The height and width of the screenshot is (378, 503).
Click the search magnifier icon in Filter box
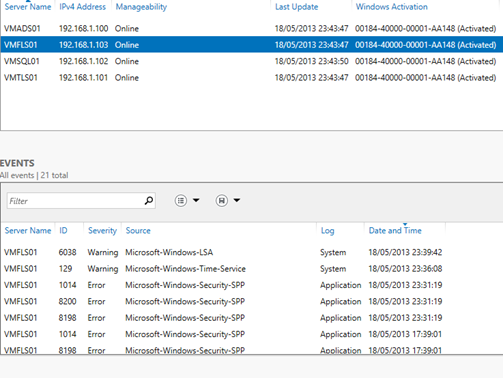(x=149, y=200)
